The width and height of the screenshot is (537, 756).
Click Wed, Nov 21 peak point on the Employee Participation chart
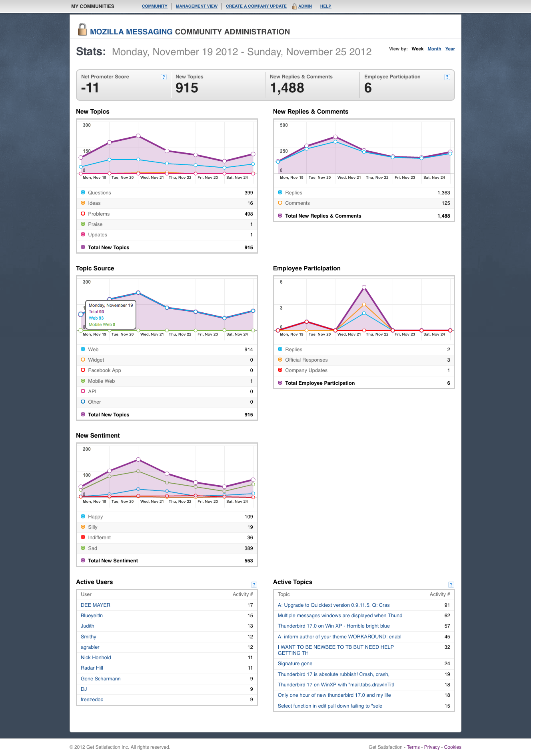click(x=364, y=287)
